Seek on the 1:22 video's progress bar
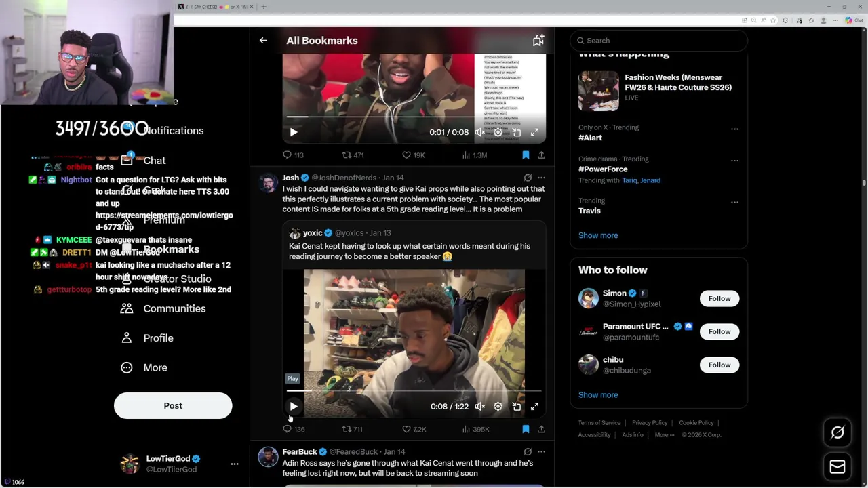Image resolution: width=868 pixels, height=488 pixels. (414, 391)
